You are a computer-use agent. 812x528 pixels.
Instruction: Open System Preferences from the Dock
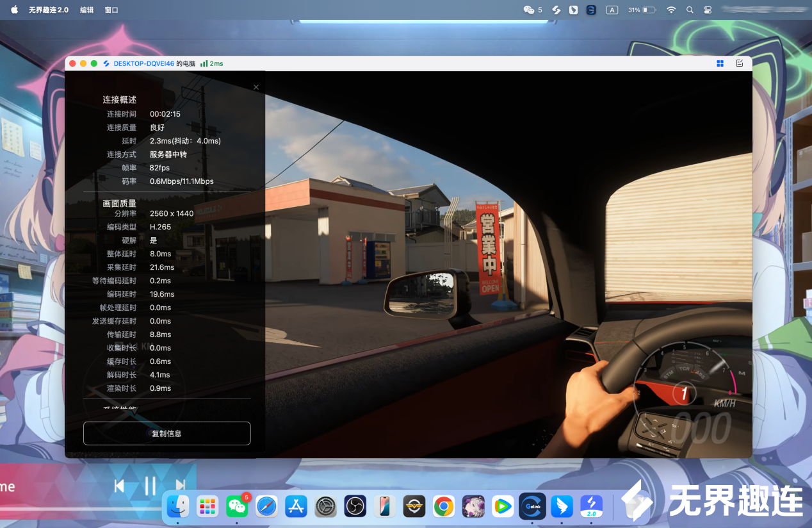tap(325, 506)
